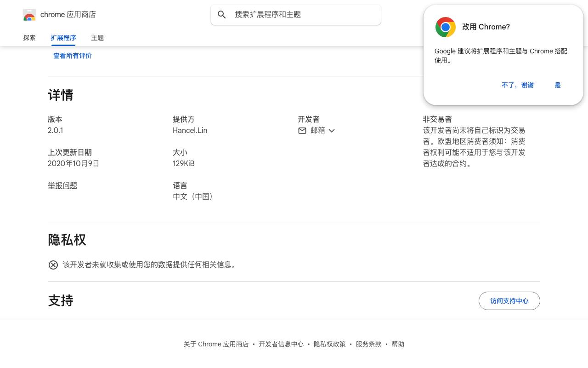This screenshot has height=368, width=588.
Task: Click the crossed-circle icon in 隐私权 section
Action: (53, 265)
